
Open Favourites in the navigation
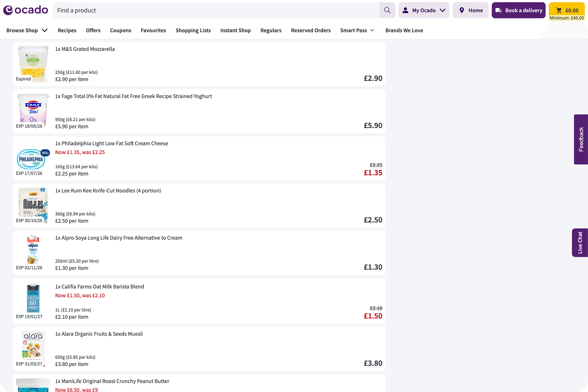153,30
